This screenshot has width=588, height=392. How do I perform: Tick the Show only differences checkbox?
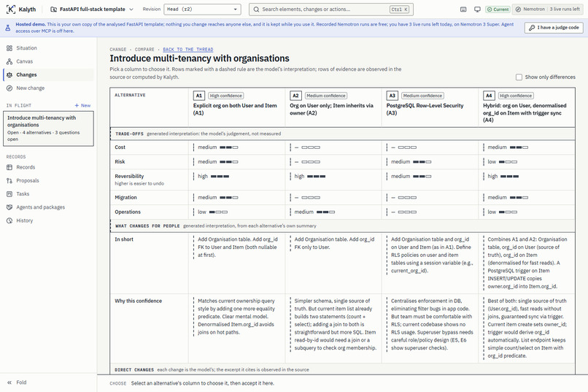point(519,77)
